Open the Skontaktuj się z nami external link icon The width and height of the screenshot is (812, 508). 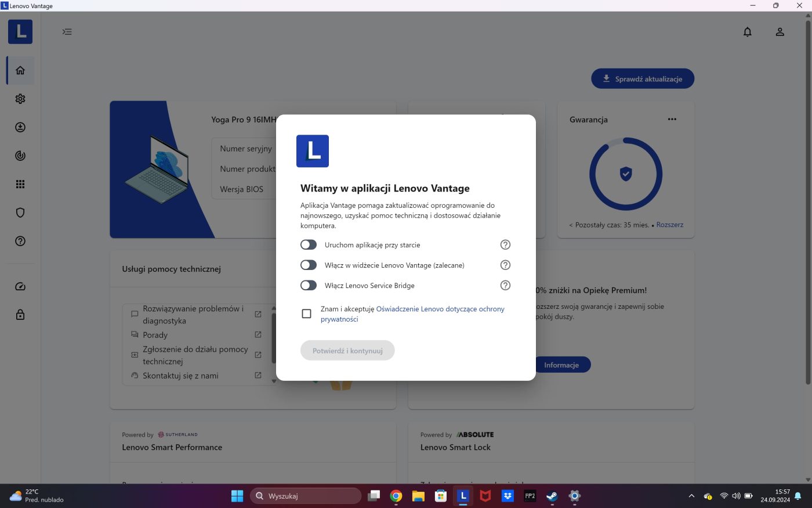pos(258,375)
